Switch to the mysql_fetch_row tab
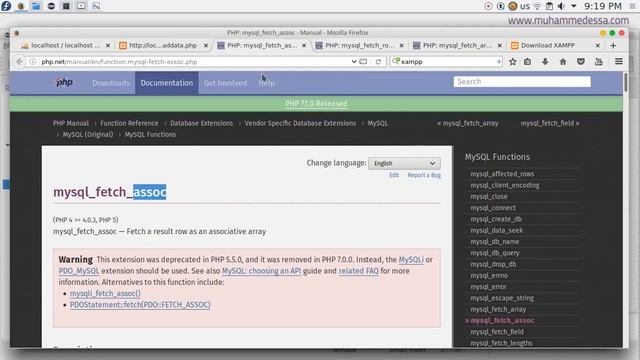 coord(359,45)
